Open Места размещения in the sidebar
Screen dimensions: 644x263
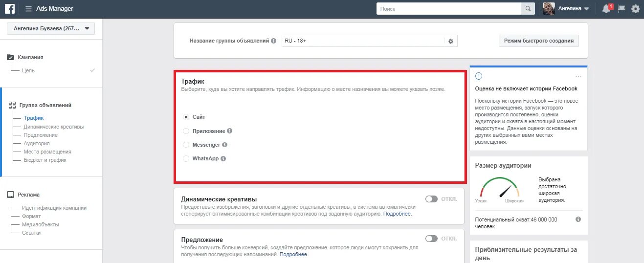47,152
